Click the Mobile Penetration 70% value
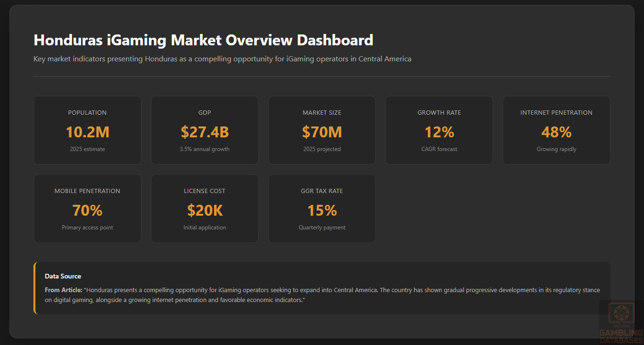The width and height of the screenshot is (644, 345). 87,210
